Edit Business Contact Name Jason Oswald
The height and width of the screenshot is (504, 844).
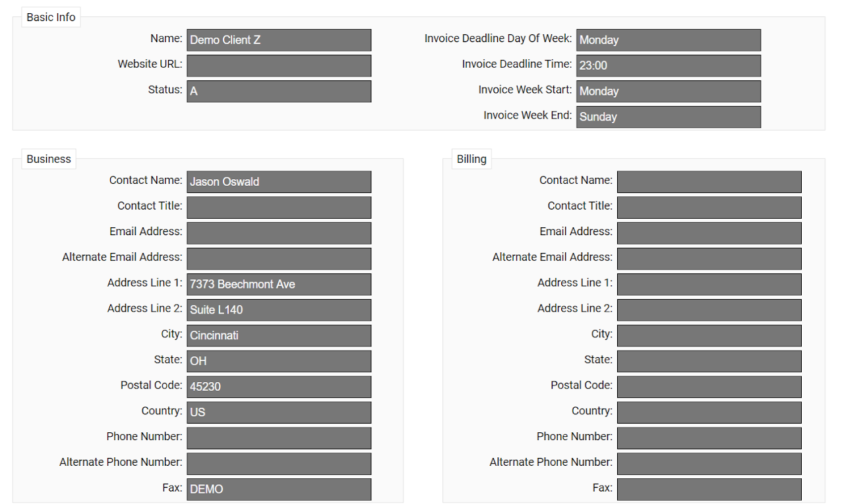pyautogui.click(x=279, y=181)
